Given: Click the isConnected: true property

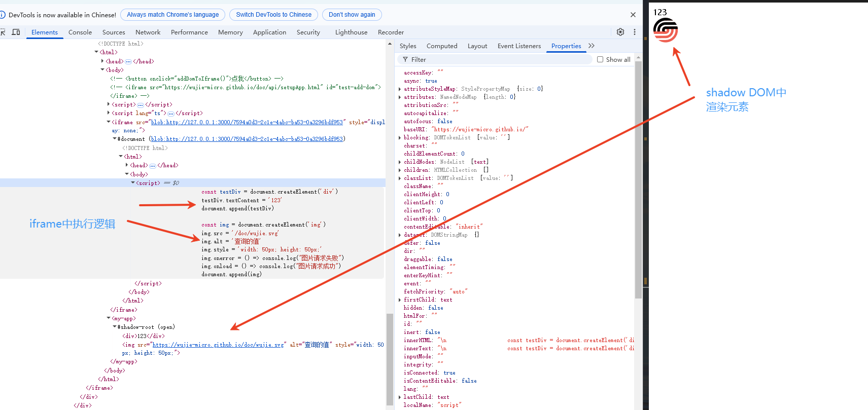Looking at the screenshot, I should (429, 372).
